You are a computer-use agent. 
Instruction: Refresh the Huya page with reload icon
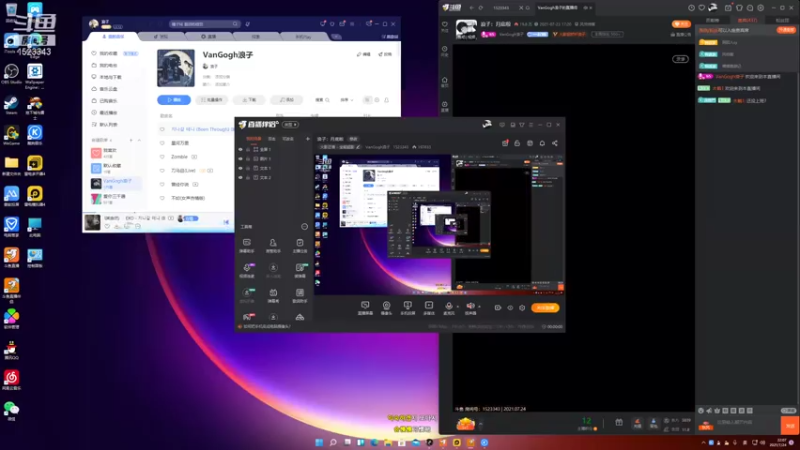coord(481,8)
